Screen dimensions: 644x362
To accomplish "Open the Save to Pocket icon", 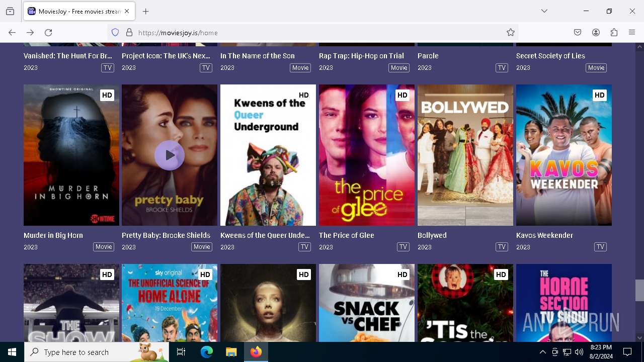I will [x=578, y=33].
